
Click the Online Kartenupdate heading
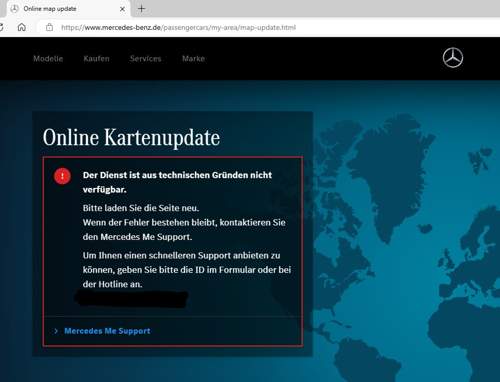[x=131, y=137]
